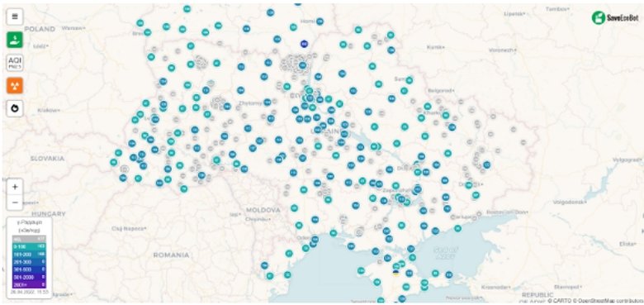Click the SLOVAKIA country label
This screenshot has width=644, height=305.
47,158
